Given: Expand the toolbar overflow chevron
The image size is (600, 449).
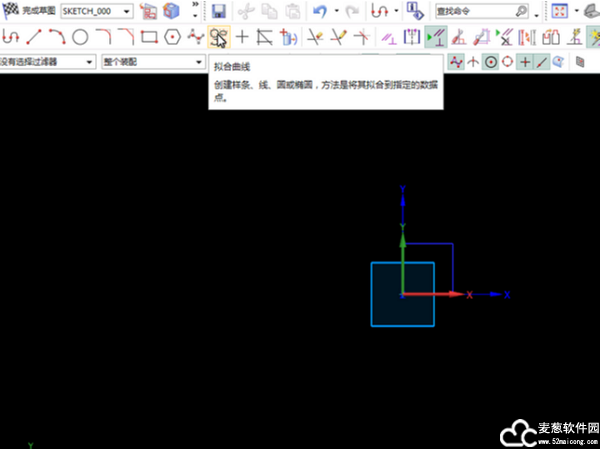Looking at the screenshot, I should point(193,11).
